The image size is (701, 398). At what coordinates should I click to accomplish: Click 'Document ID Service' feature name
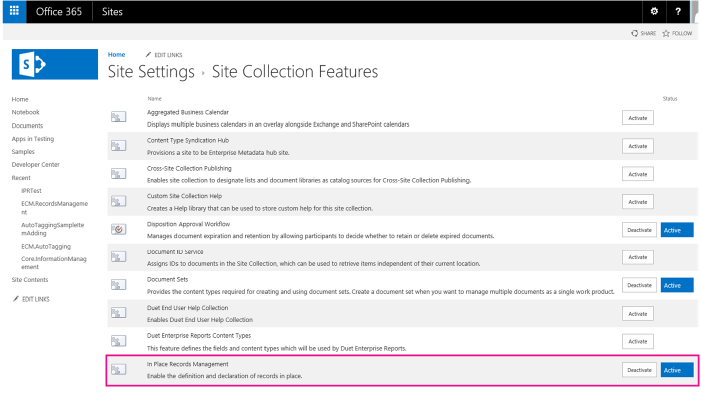point(175,252)
